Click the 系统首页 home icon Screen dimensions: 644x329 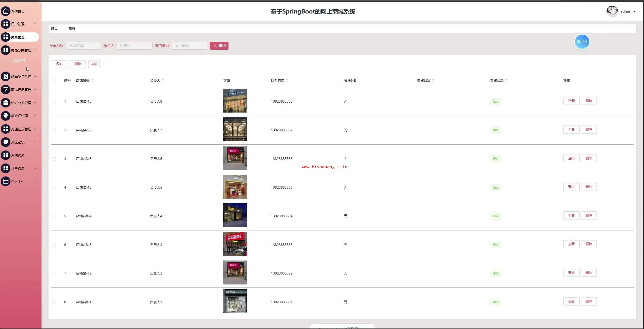[6, 11]
